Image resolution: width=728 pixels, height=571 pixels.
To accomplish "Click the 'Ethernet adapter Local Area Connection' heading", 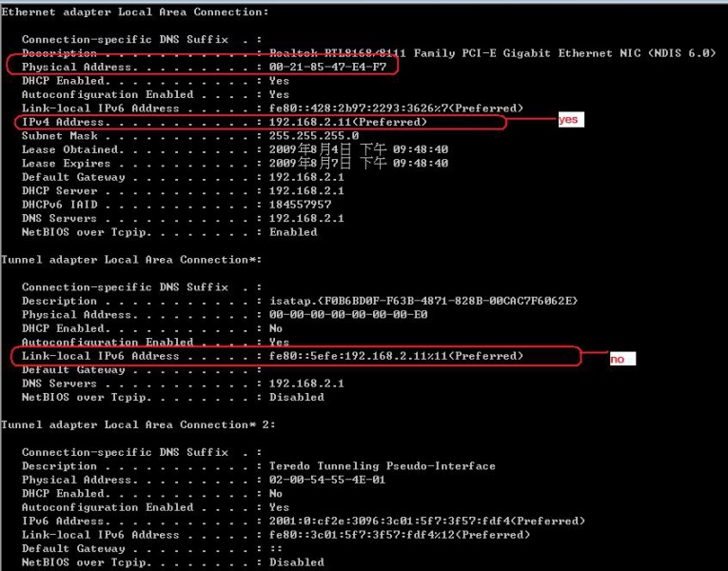I will [x=134, y=12].
